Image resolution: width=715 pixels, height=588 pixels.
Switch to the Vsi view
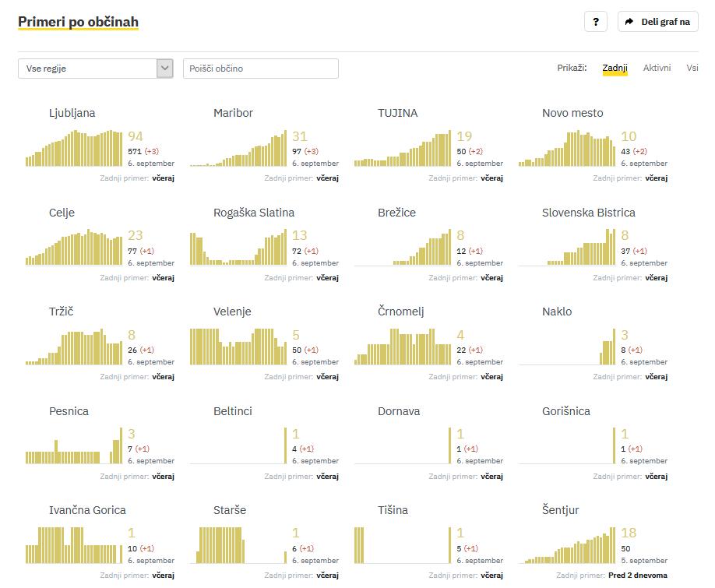[692, 69]
